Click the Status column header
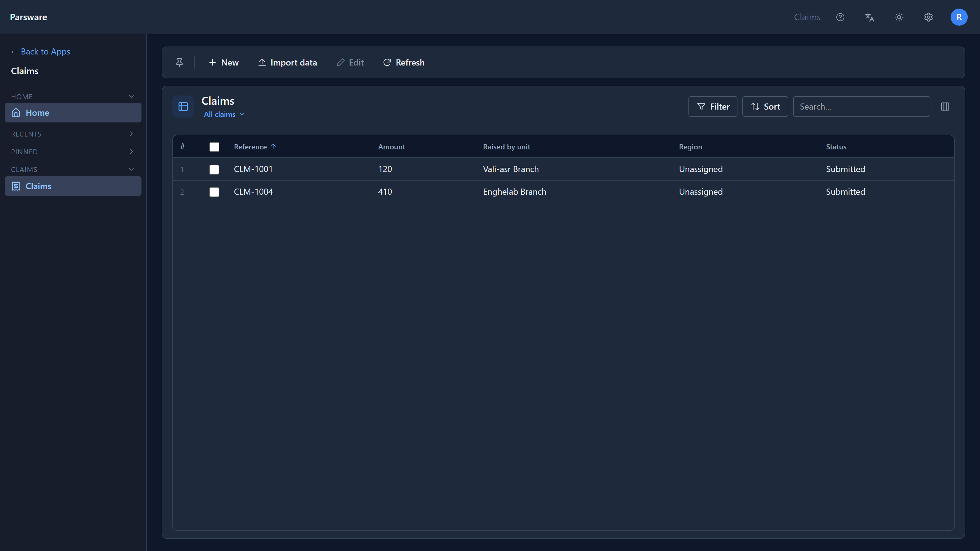Screen dimensions: 980x551 (x=836, y=147)
